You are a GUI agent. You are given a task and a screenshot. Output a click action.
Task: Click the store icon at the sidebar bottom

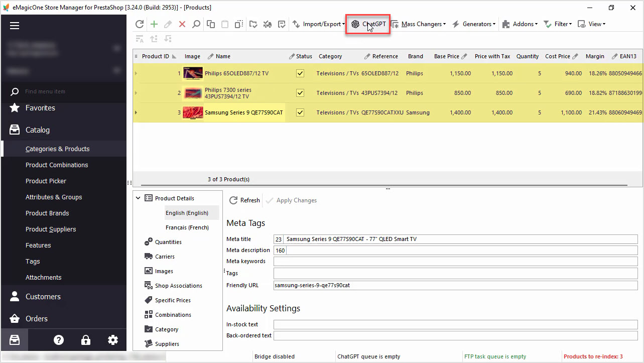15,340
